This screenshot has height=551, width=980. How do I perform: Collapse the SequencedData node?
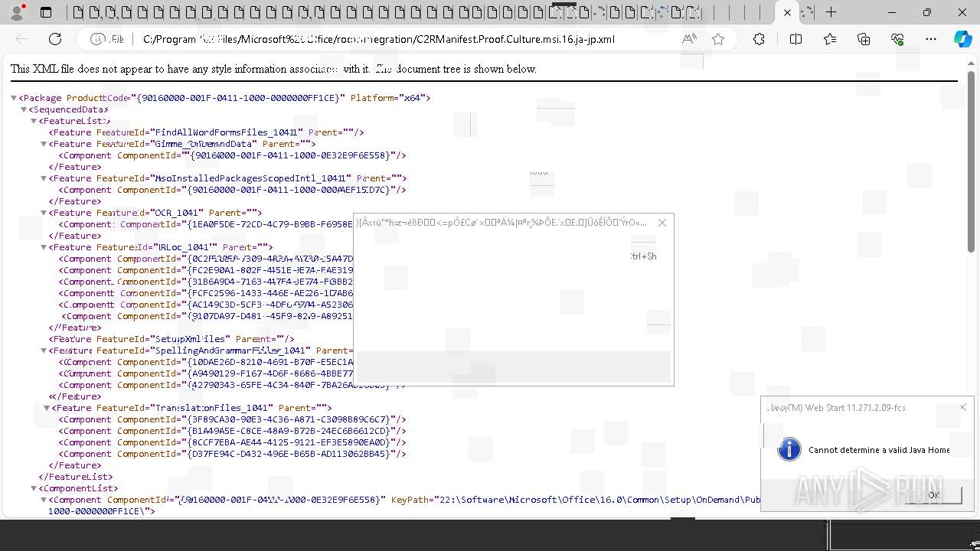tap(24, 109)
